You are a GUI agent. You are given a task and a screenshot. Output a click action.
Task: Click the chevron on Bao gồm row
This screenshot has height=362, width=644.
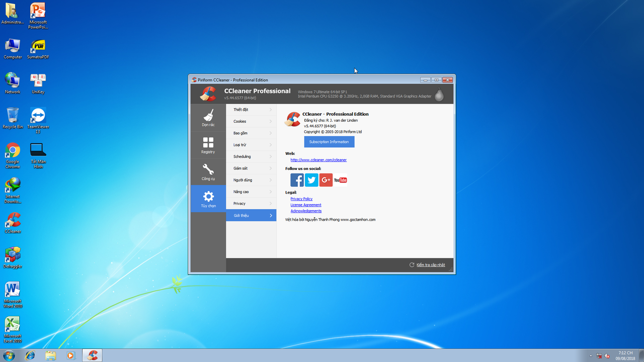pyautogui.click(x=271, y=133)
